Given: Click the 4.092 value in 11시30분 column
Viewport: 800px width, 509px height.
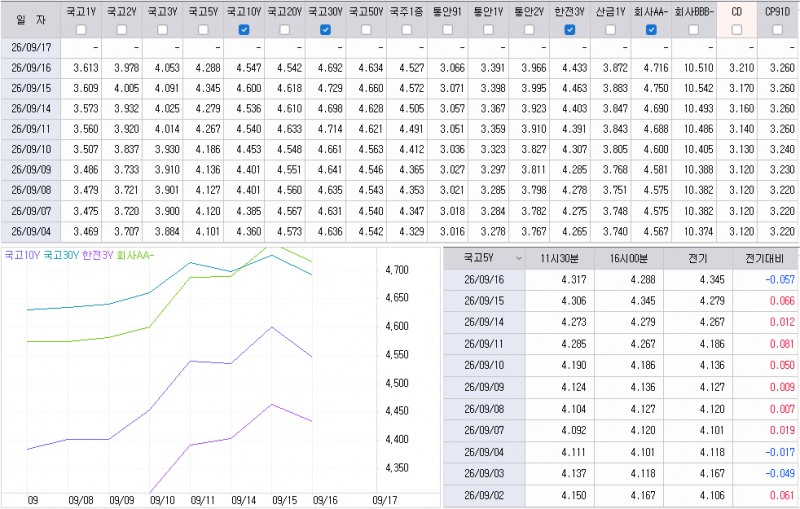Looking at the screenshot, I should (574, 430).
